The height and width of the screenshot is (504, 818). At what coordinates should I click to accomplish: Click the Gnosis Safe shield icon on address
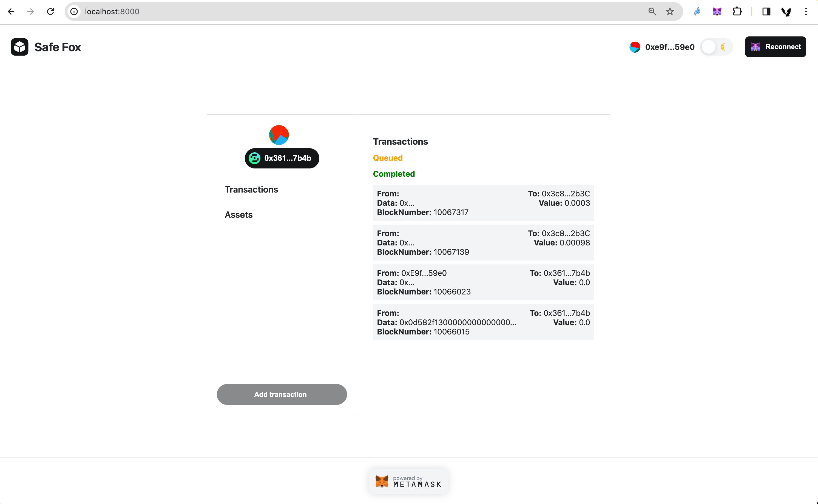255,158
